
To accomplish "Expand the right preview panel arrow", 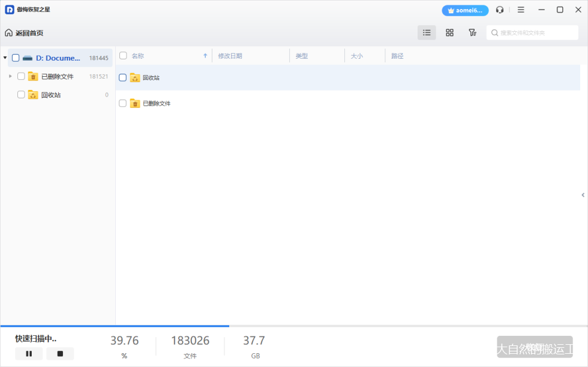I will tap(583, 195).
